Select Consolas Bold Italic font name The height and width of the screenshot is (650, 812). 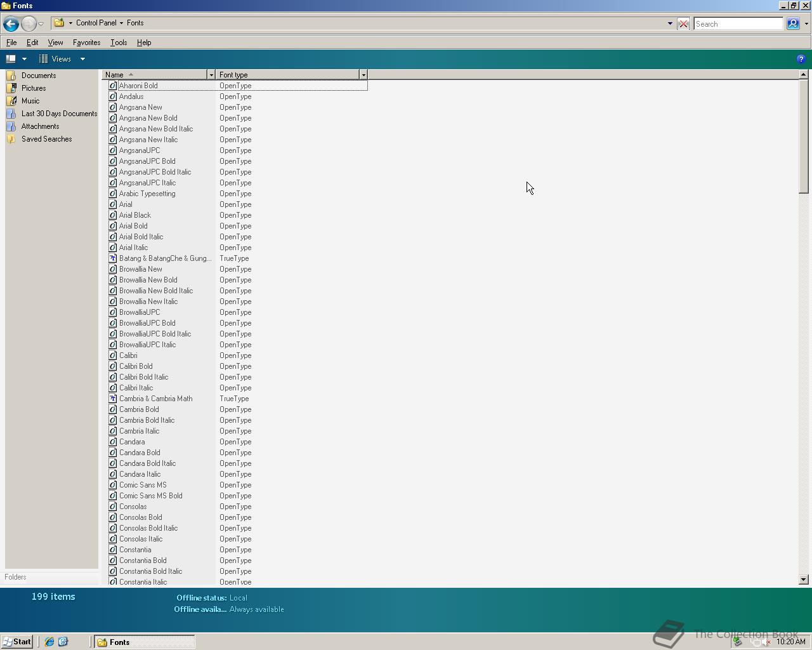coord(148,528)
